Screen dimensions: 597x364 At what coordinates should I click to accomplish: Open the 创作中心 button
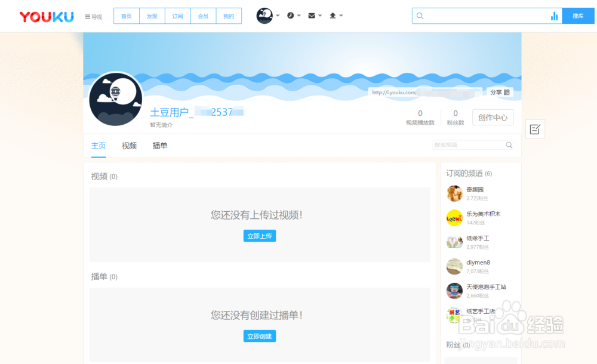tap(493, 118)
